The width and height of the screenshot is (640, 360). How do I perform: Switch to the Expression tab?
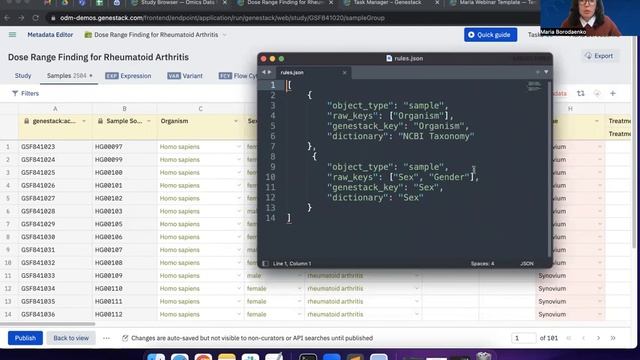128,76
